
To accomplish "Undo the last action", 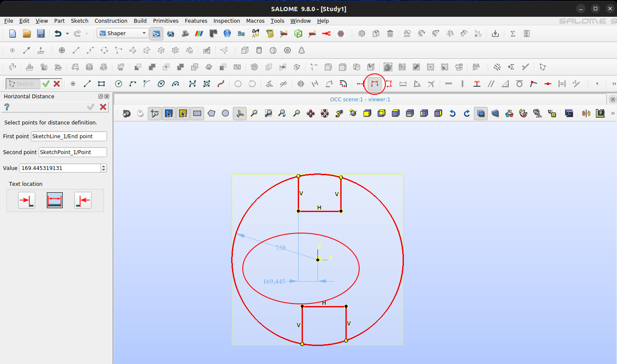I will [58, 33].
